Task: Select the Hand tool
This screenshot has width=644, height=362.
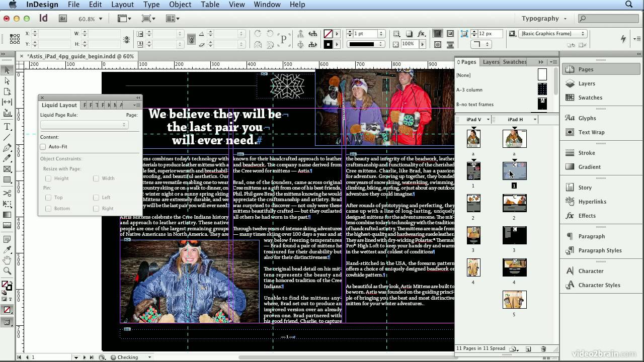Action: pos(7,260)
